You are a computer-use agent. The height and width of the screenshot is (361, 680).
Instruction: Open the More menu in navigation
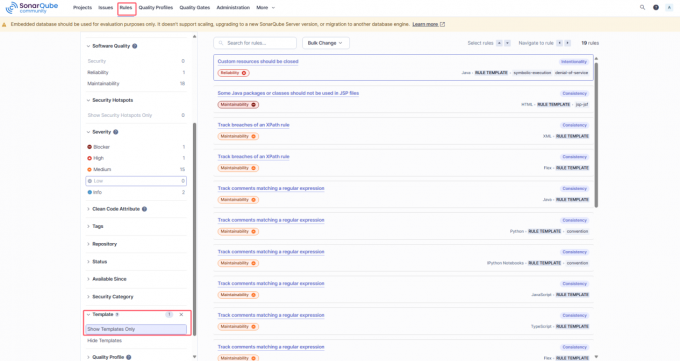coord(265,8)
